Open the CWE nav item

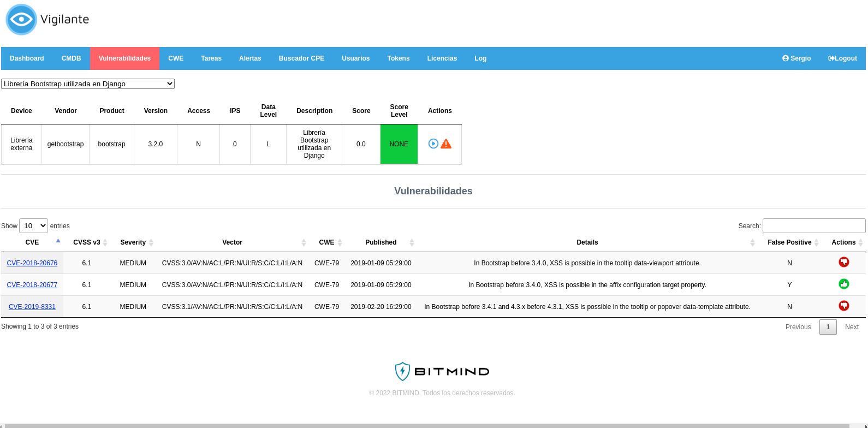tap(176, 58)
